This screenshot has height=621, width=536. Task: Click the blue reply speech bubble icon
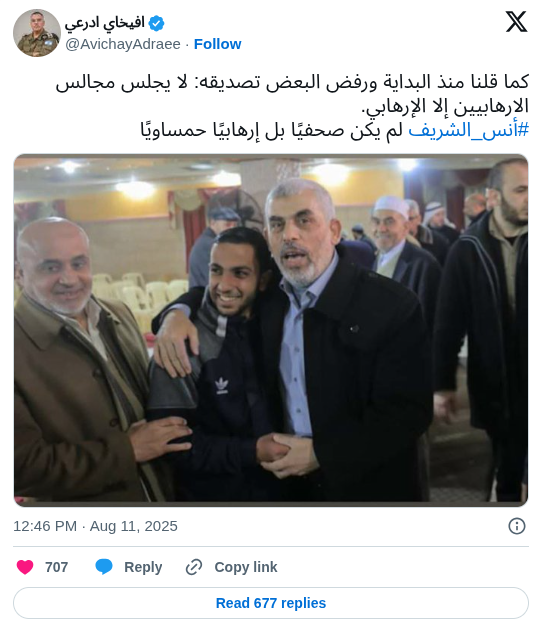[104, 567]
